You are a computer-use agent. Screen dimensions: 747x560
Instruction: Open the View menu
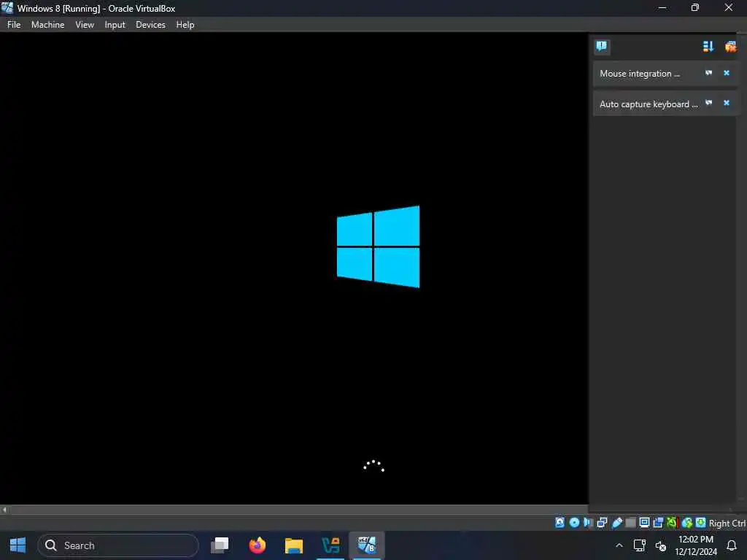click(85, 25)
